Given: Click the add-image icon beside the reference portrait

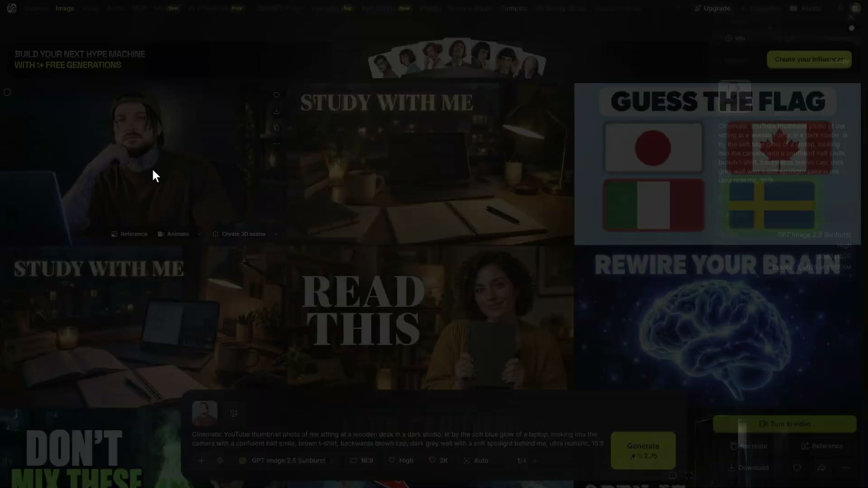Looking at the screenshot, I should click(234, 414).
